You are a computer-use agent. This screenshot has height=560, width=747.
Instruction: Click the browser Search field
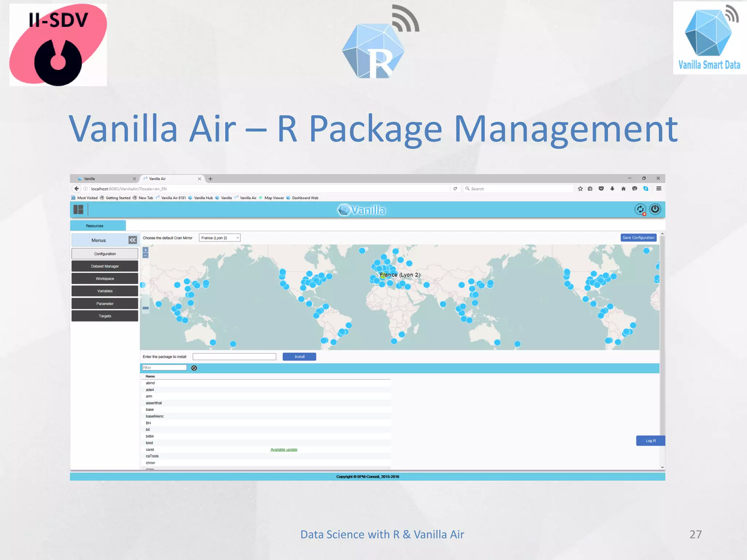(x=518, y=188)
